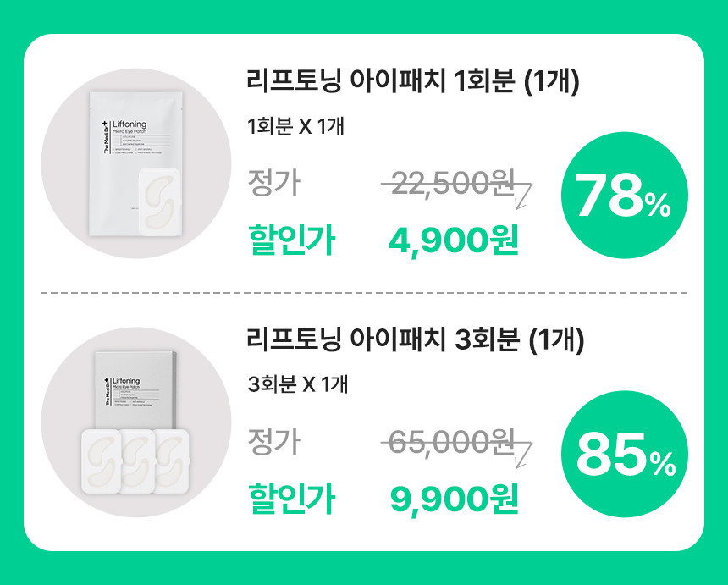Click the 1회분 eye patch product image

[x=135, y=163]
